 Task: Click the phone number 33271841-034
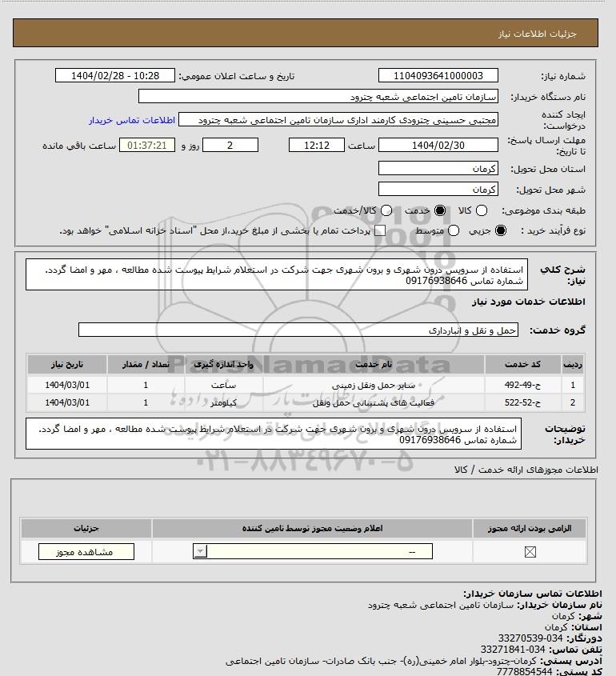(513, 650)
